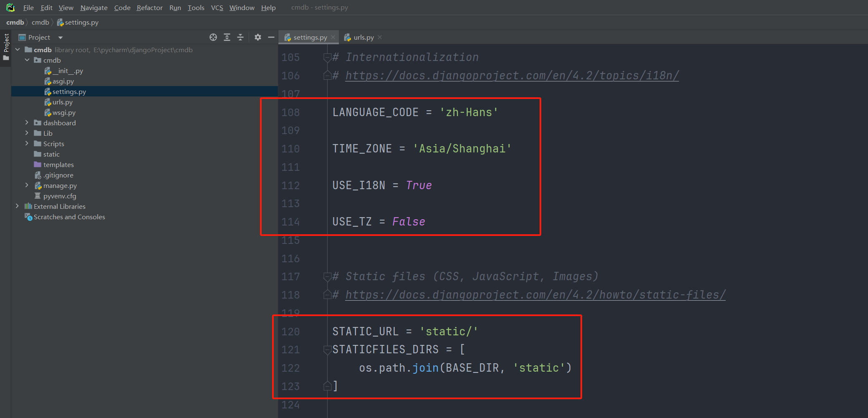Expand External Libraries
The image size is (868, 418).
(x=18, y=206)
